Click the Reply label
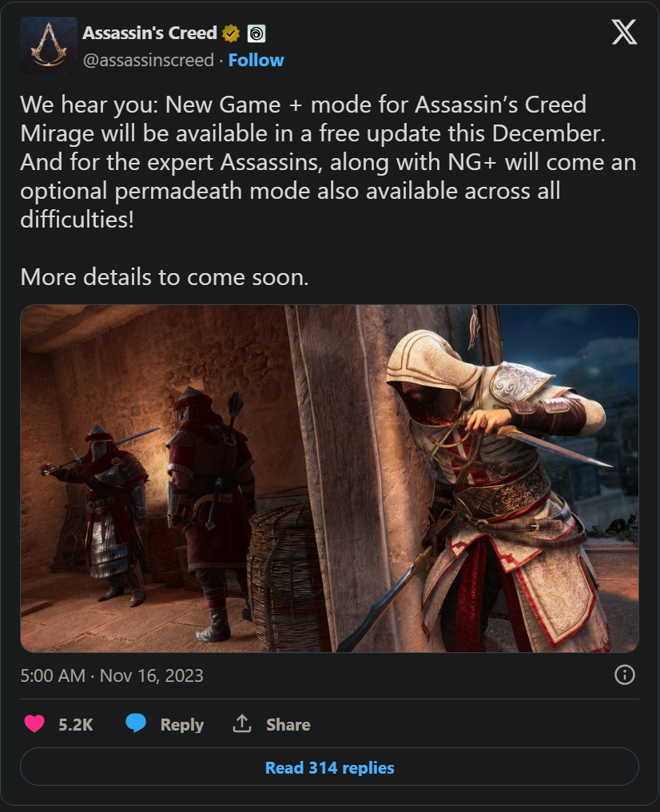660x812 pixels. coord(182,724)
